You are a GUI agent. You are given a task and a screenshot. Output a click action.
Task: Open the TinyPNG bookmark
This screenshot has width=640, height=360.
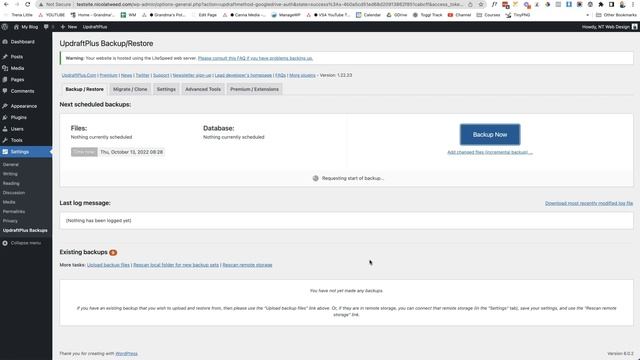pyautogui.click(x=518, y=15)
